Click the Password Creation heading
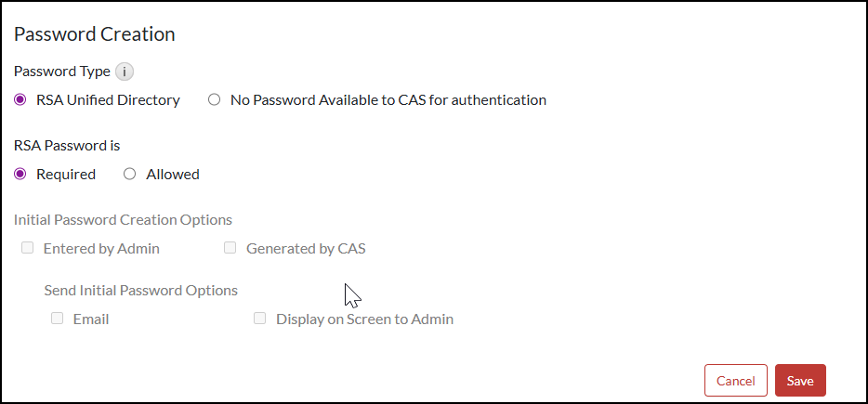This screenshot has height=404, width=868. [95, 34]
